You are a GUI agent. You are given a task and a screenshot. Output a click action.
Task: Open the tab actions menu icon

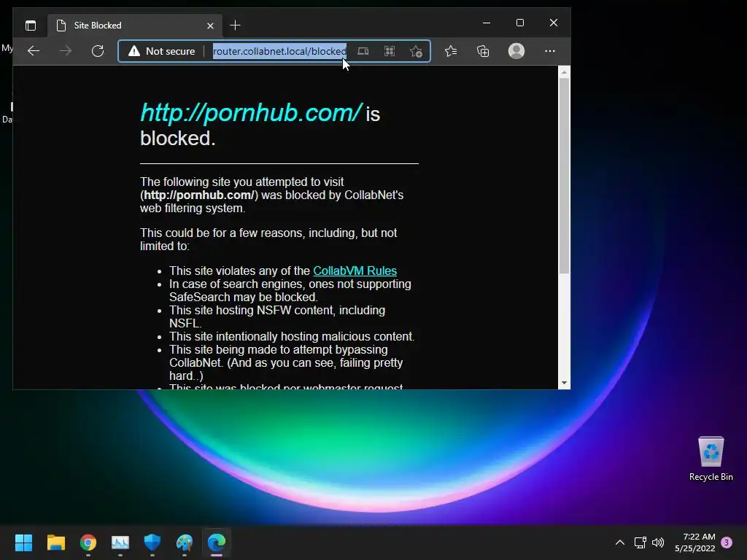[31, 26]
